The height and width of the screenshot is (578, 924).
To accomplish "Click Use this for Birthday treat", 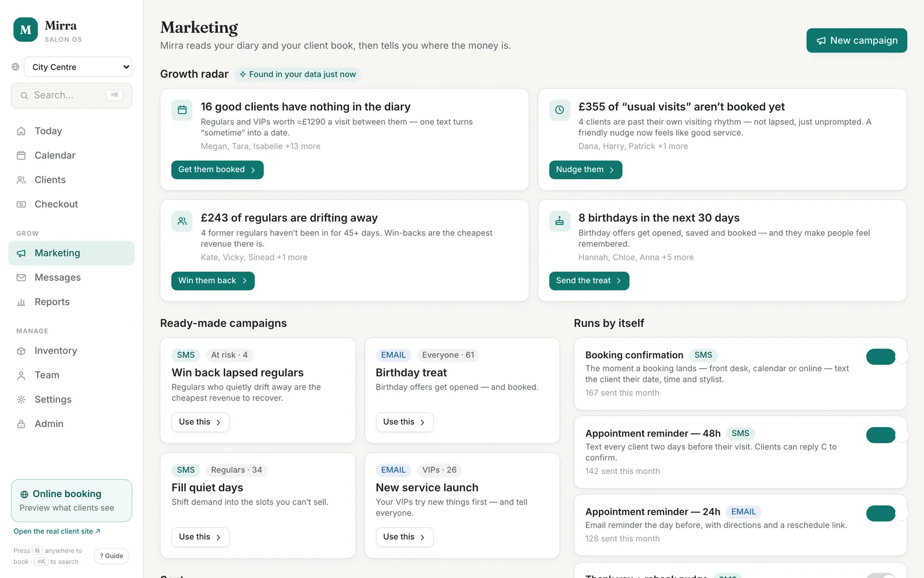I will click(404, 422).
